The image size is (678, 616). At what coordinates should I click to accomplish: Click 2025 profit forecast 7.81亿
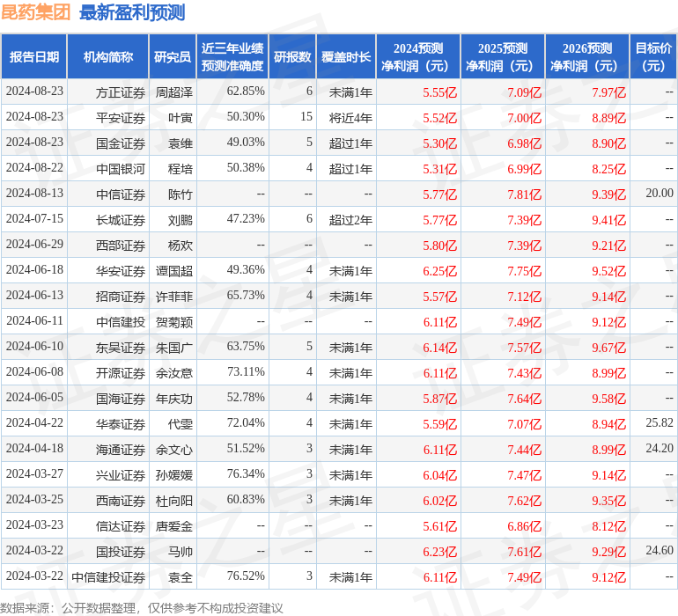(525, 194)
